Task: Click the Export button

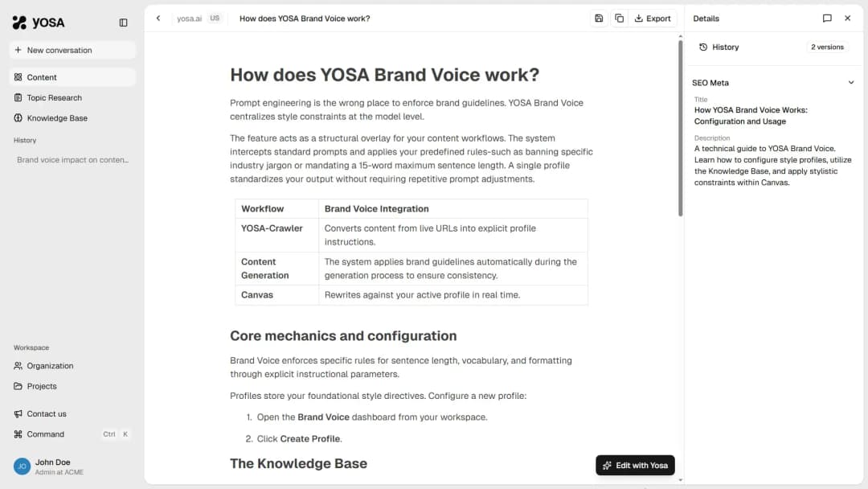Action: click(x=653, y=18)
